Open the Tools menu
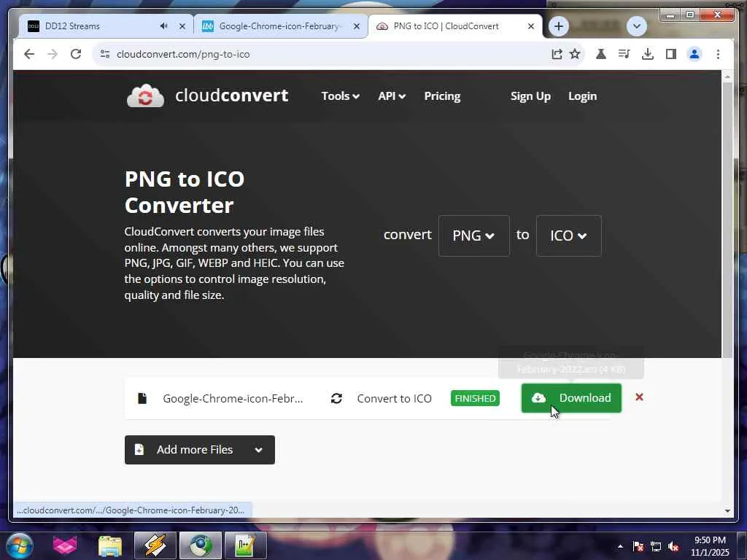Image resolution: width=747 pixels, height=560 pixels. [x=340, y=96]
